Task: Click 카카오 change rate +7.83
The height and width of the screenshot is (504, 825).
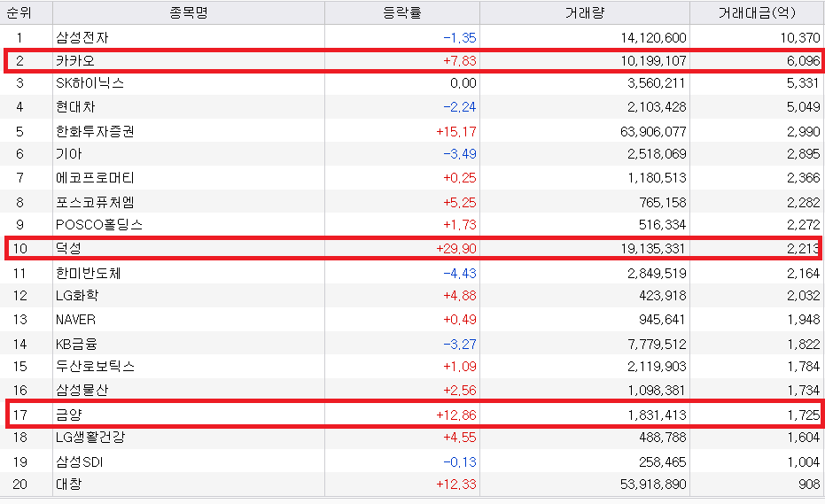Action: pos(459,60)
